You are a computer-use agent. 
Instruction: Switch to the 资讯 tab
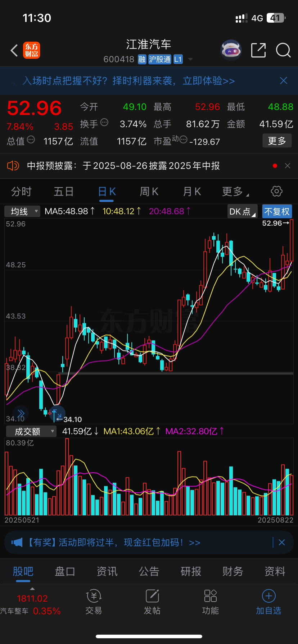[x=107, y=571]
